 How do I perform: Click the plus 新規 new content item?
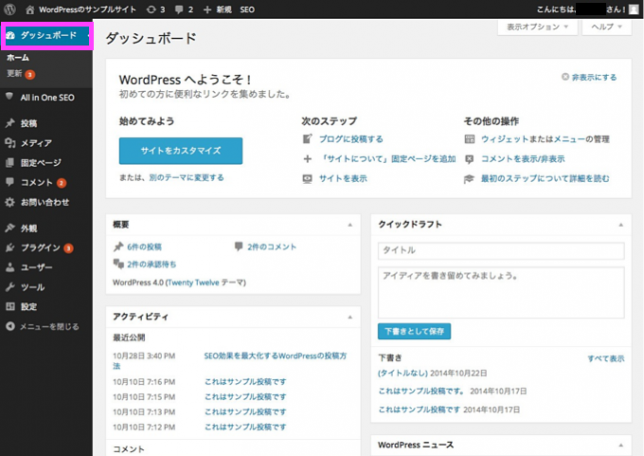pos(218,9)
